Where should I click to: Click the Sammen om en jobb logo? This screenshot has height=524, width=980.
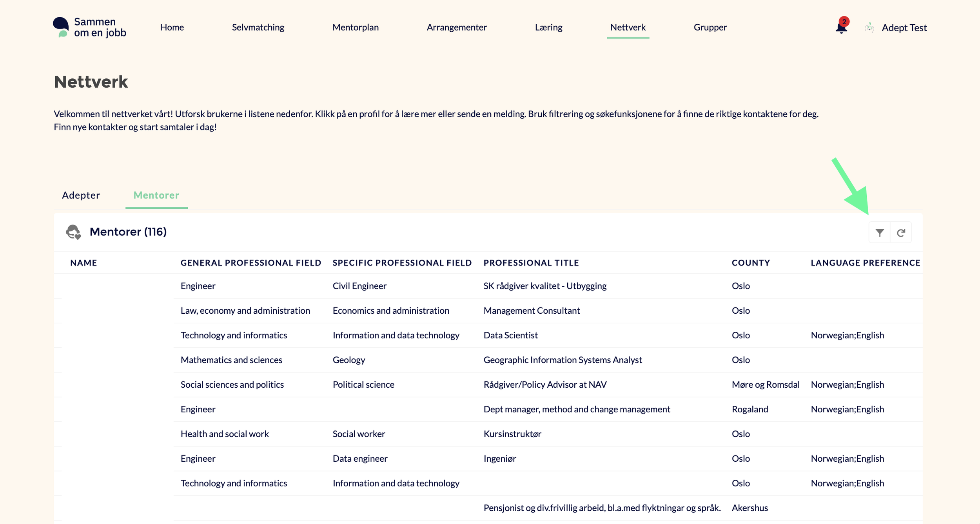click(90, 27)
